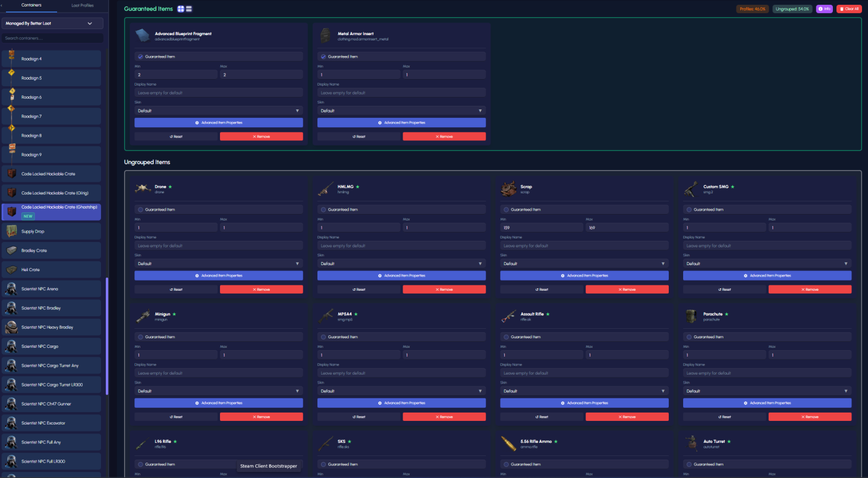Enable Guaranteed Item for Drone
The image size is (868, 478).
[x=140, y=209]
